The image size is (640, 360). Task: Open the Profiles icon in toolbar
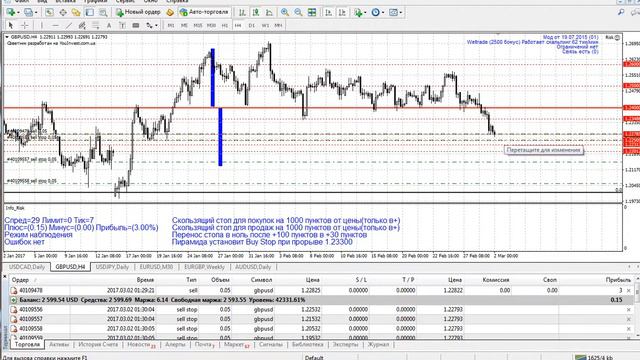[x=28, y=12]
